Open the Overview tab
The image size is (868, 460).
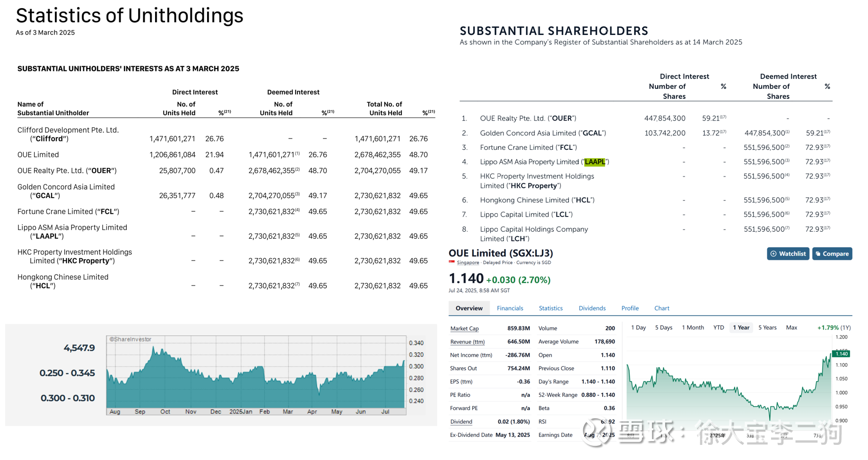point(469,308)
